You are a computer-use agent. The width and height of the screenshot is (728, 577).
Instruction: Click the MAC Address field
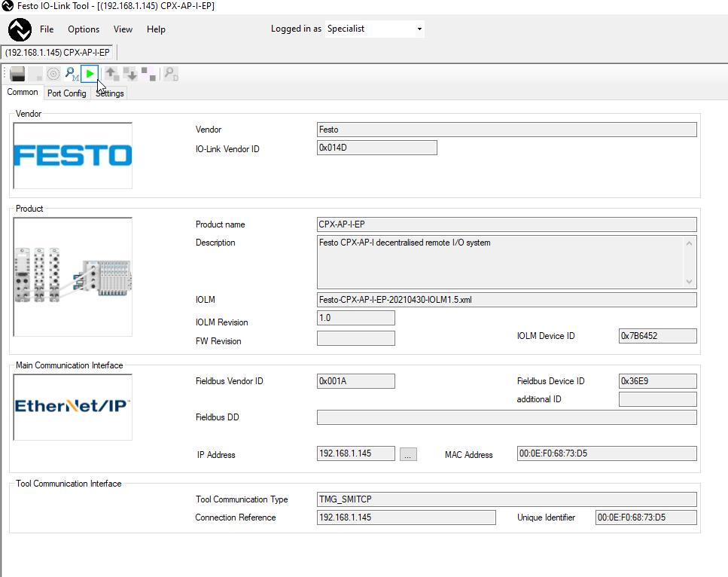[607, 453]
